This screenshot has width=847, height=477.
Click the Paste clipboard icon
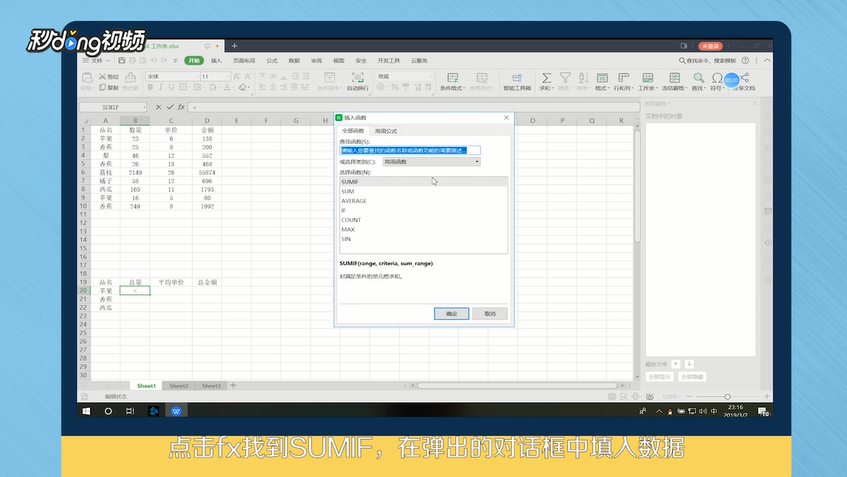point(87,78)
